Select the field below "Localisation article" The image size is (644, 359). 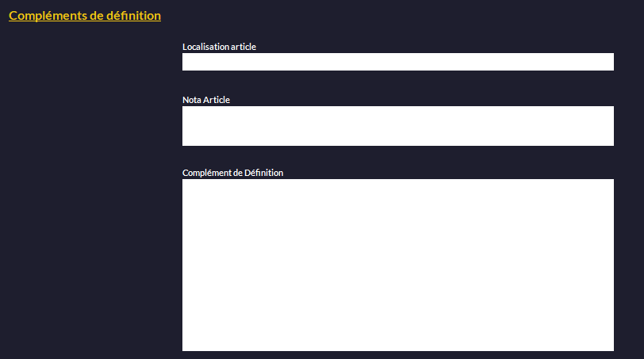(397, 62)
